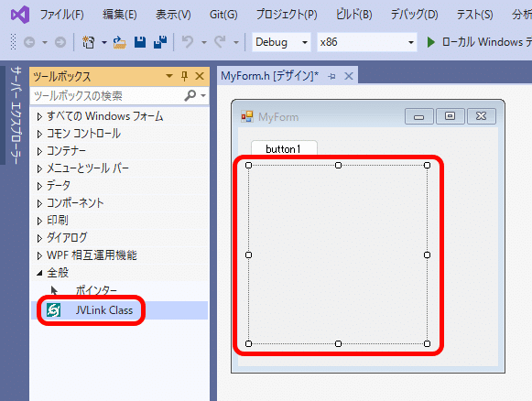Open the ファイル(F) menu

tap(61, 15)
